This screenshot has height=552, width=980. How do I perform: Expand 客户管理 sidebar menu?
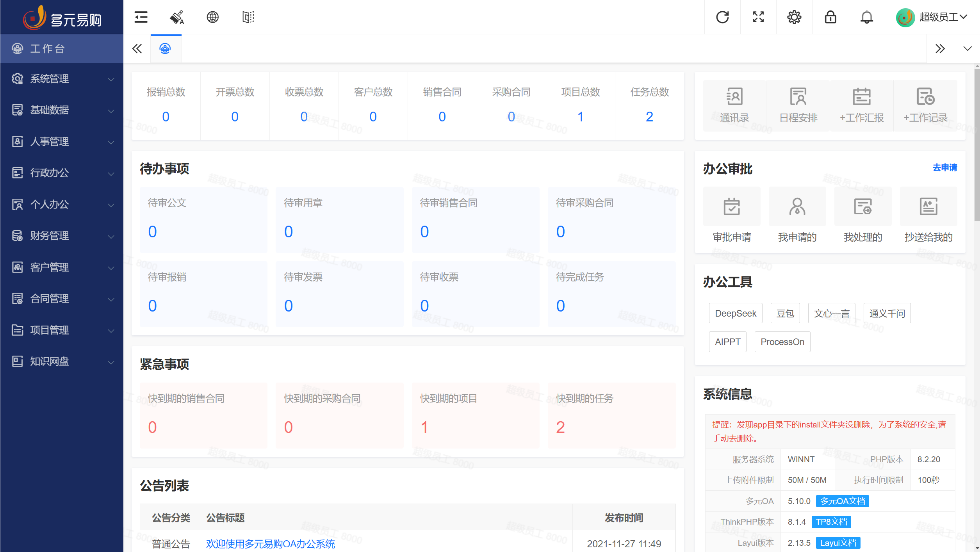(x=62, y=267)
